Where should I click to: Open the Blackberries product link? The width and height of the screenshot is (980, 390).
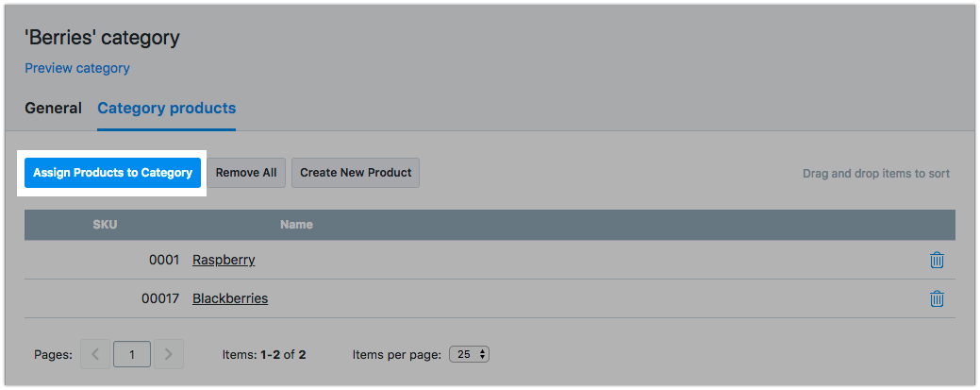point(230,298)
